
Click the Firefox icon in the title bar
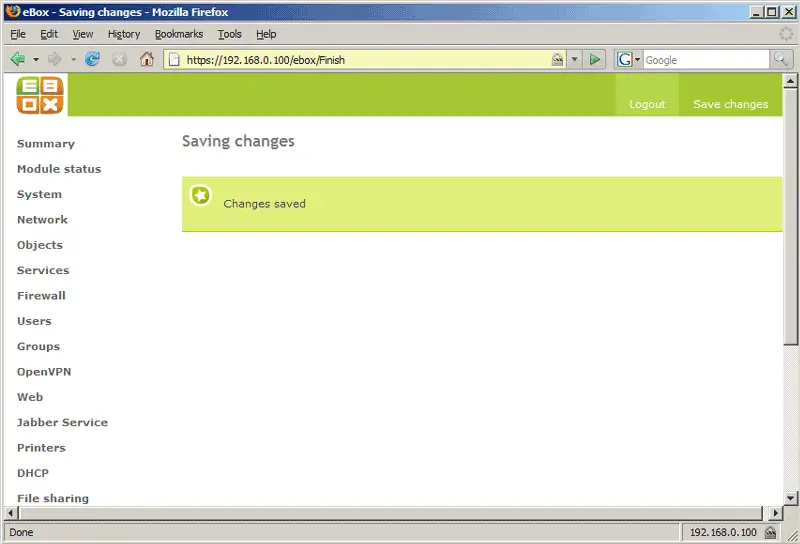pyautogui.click(x=13, y=11)
